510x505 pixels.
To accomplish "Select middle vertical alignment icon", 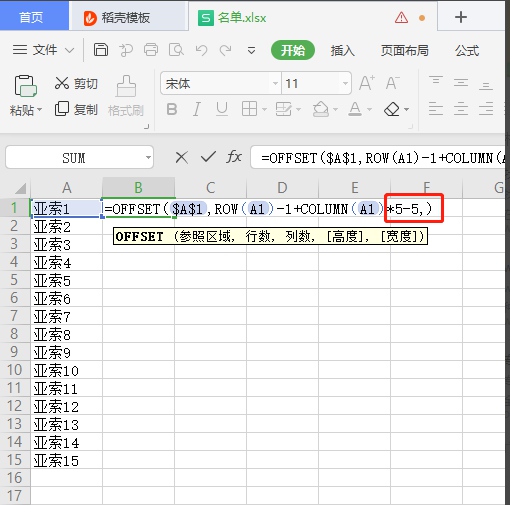I will [x=461, y=82].
